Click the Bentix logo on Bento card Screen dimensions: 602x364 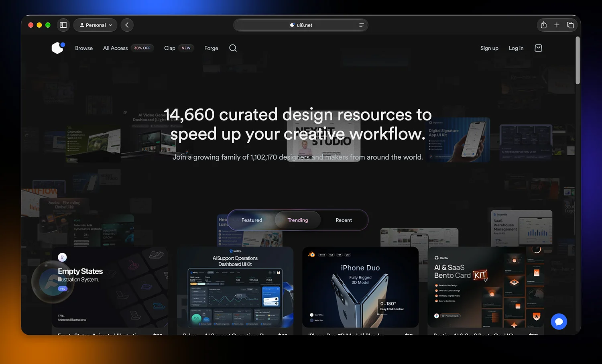441,258
